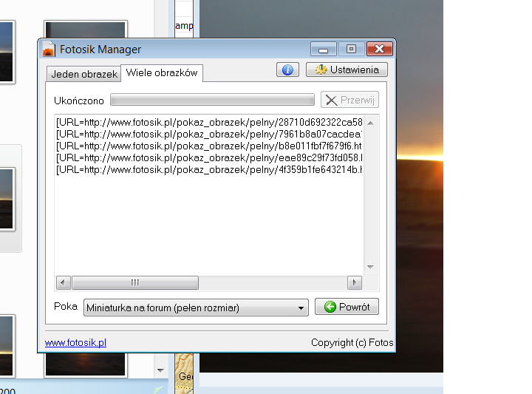Click the horizontal scrollbar right arrow
This screenshot has height=394, width=532.
pos(355,282)
